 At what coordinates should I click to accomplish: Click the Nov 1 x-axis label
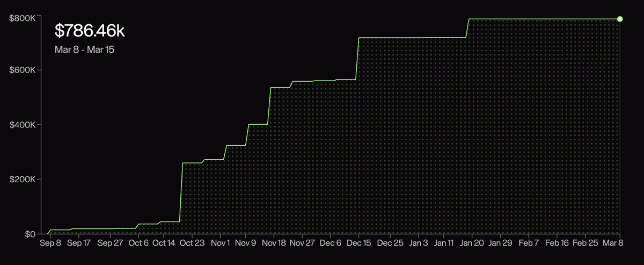221,243
